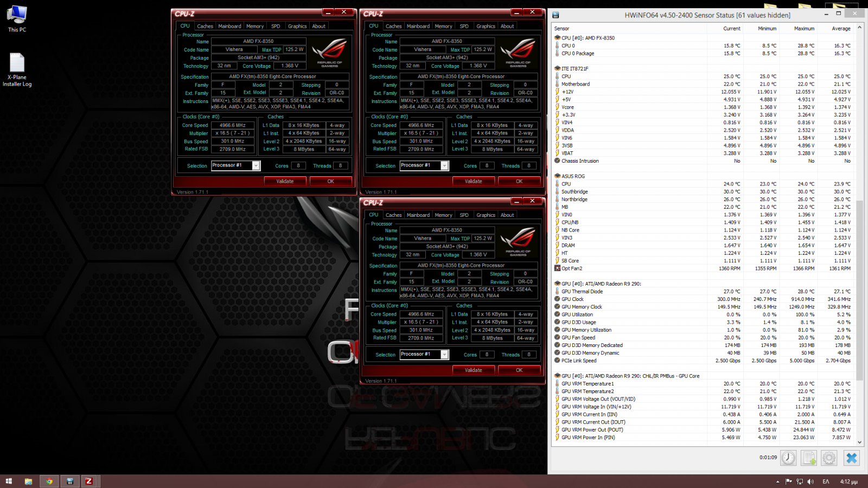Click the voltage icon beside Vcore
Viewport: 868px width, 488px height.
tap(557, 107)
